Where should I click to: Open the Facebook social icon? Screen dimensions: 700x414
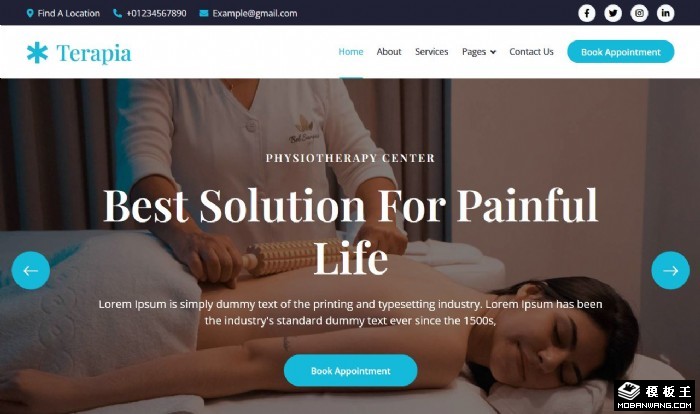(x=587, y=13)
